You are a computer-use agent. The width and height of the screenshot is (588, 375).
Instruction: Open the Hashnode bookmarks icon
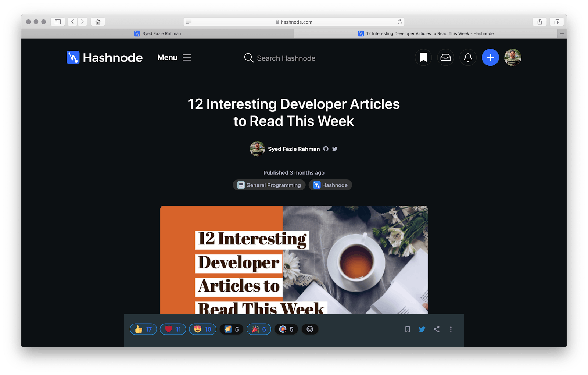(x=423, y=57)
